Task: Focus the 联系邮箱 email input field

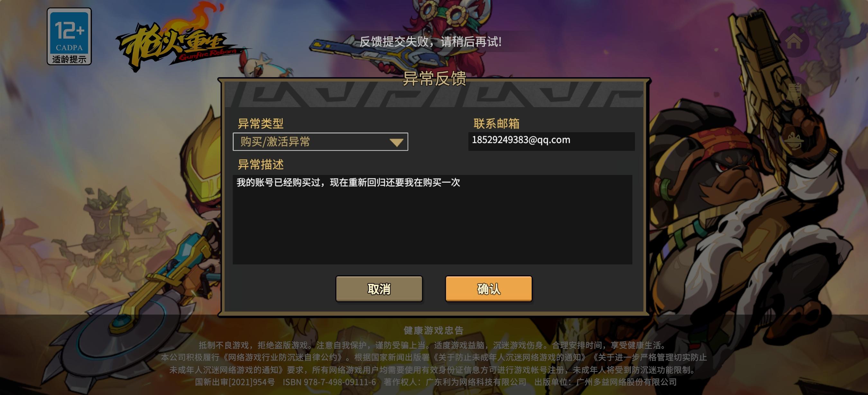Action: [x=551, y=141]
